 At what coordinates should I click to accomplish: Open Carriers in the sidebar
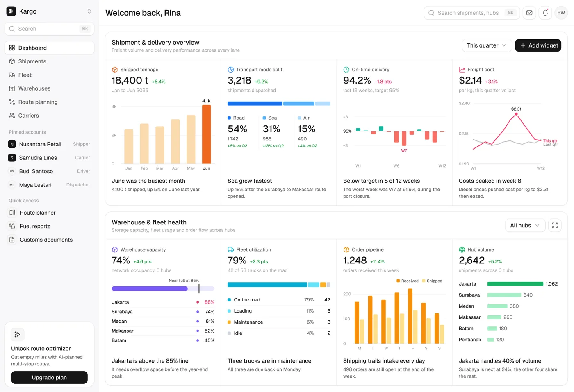tap(49, 115)
